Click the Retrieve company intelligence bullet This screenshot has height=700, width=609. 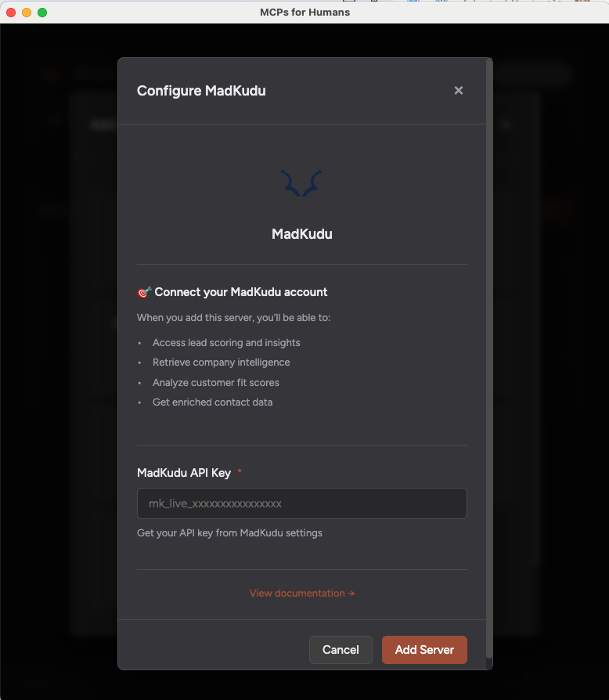[x=221, y=363]
